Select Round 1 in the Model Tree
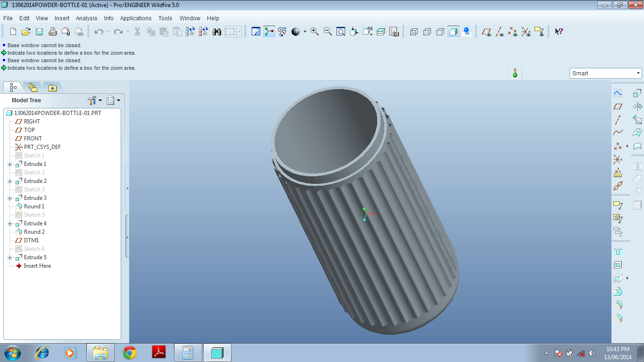The image size is (644, 362). 34,206
